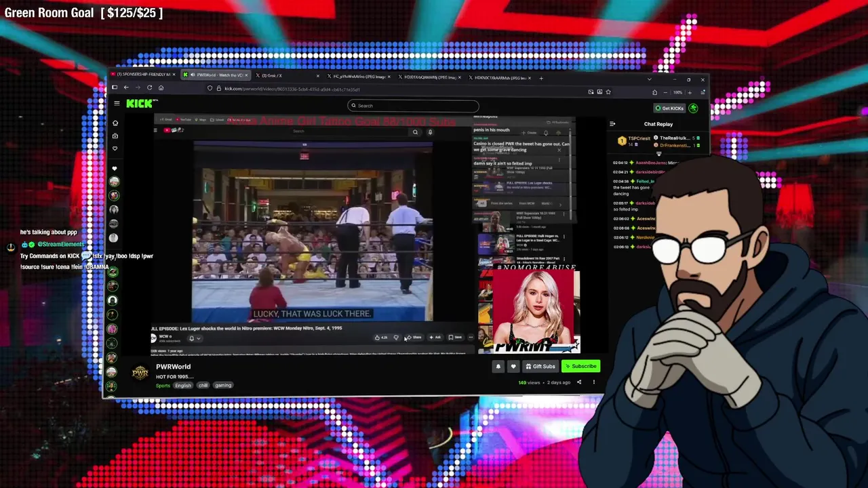This screenshot has height=488, width=868.
Task: Click the first followed channel avatar in sidebar
Action: tap(114, 182)
